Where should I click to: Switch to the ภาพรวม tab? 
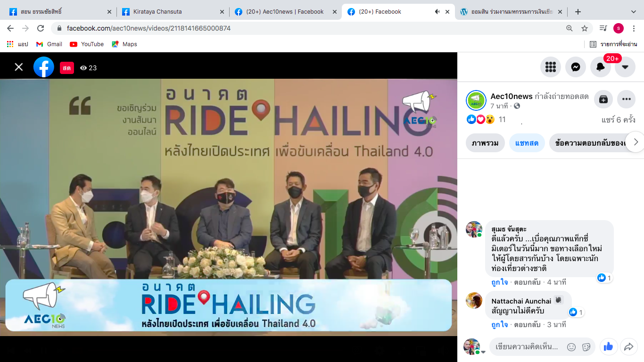coord(485,143)
